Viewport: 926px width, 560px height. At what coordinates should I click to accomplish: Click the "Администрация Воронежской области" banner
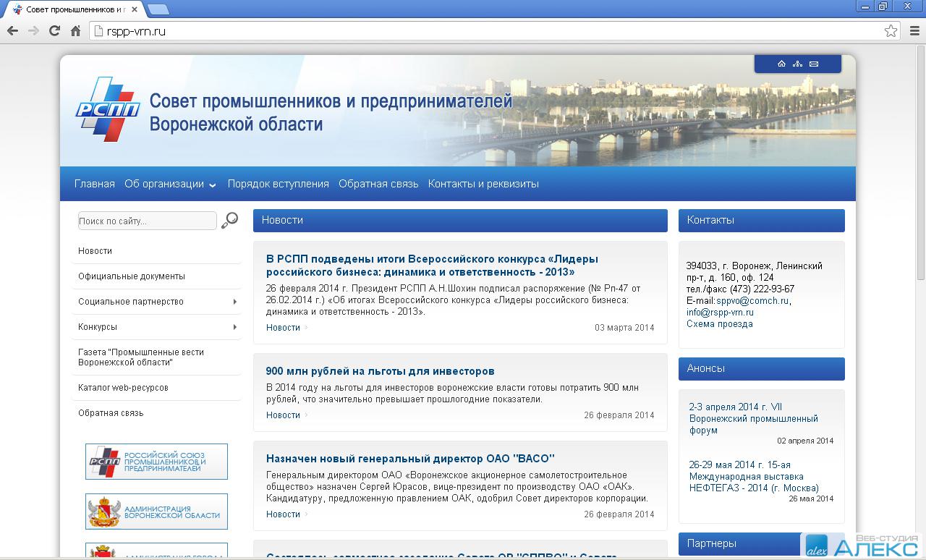tap(156, 512)
